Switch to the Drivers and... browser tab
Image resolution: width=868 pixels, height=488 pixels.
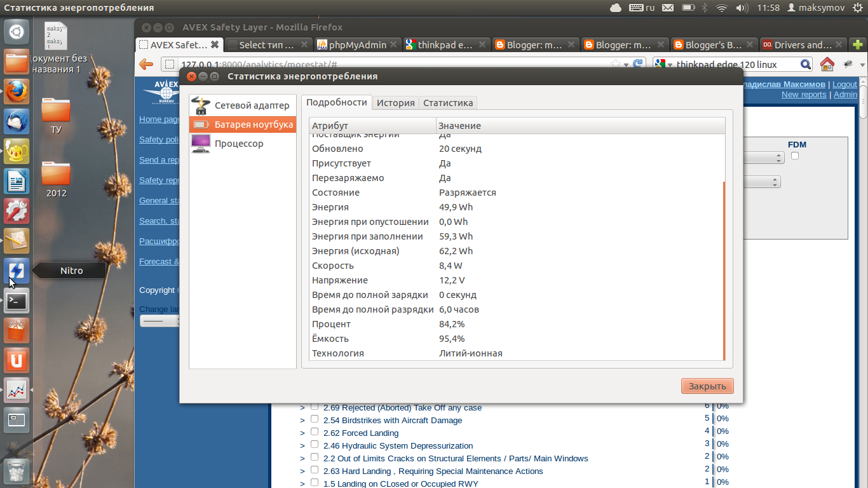click(x=803, y=45)
